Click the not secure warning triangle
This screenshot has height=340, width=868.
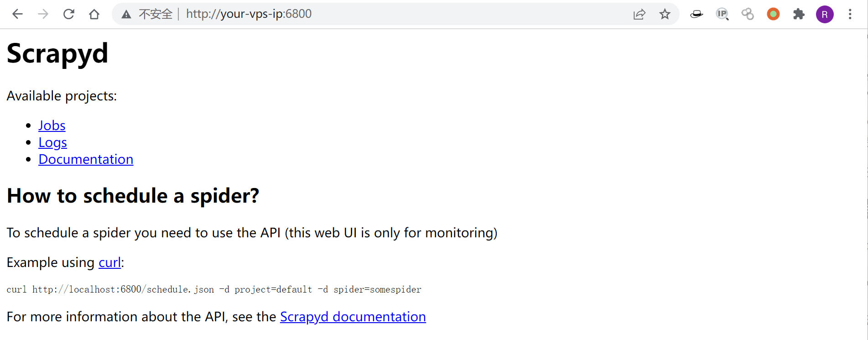click(126, 15)
